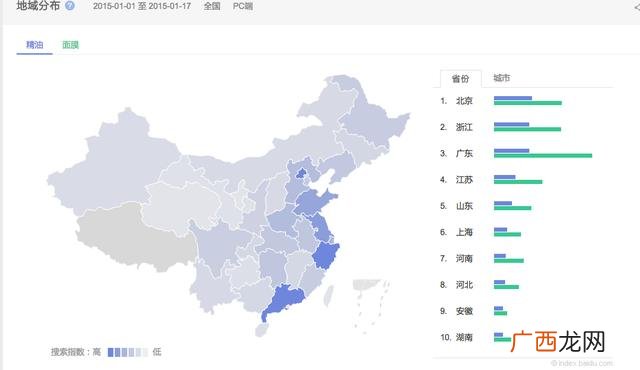Click 北京 in the province ranking
Viewport: 640px width, 370px height.
[x=464, y=101]
